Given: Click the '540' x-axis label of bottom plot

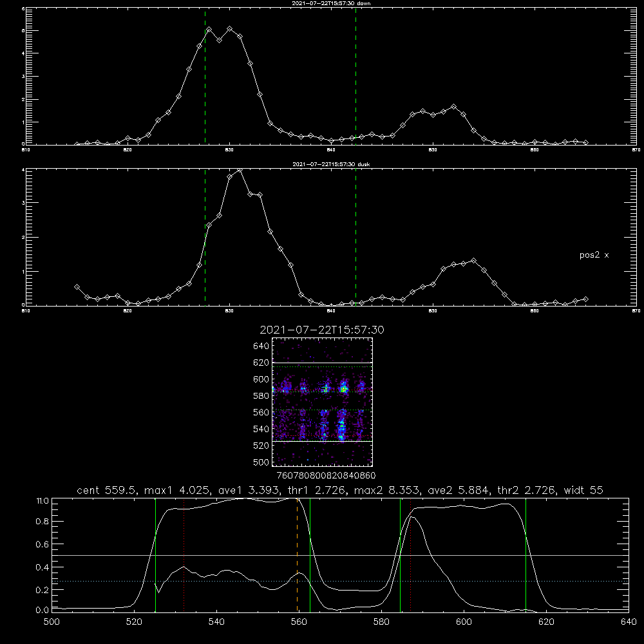Looking at the screenshot, I should [x=216, y=622].
